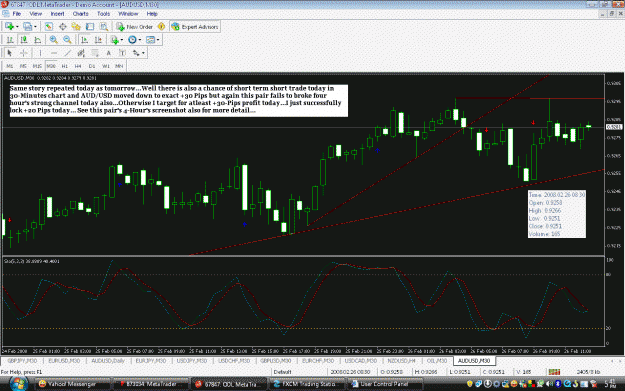Image resolution: width=625 pixels, height=391 pixels.
Task: Click the New Chart icon
Action: pos(10,27)
